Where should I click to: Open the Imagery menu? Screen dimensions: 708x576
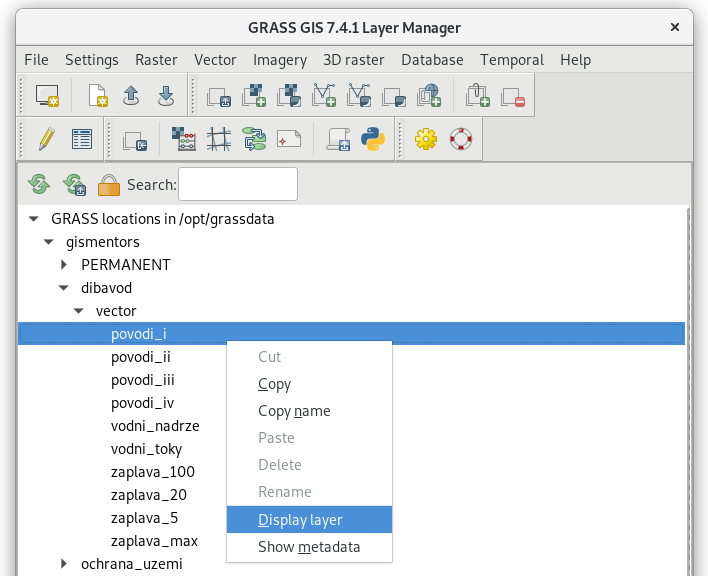279,60
